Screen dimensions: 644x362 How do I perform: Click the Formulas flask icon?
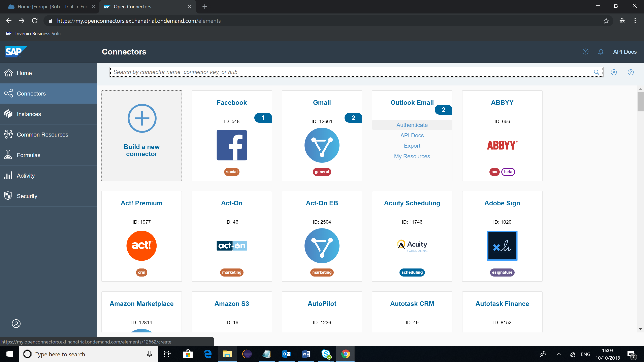(8, 155)
